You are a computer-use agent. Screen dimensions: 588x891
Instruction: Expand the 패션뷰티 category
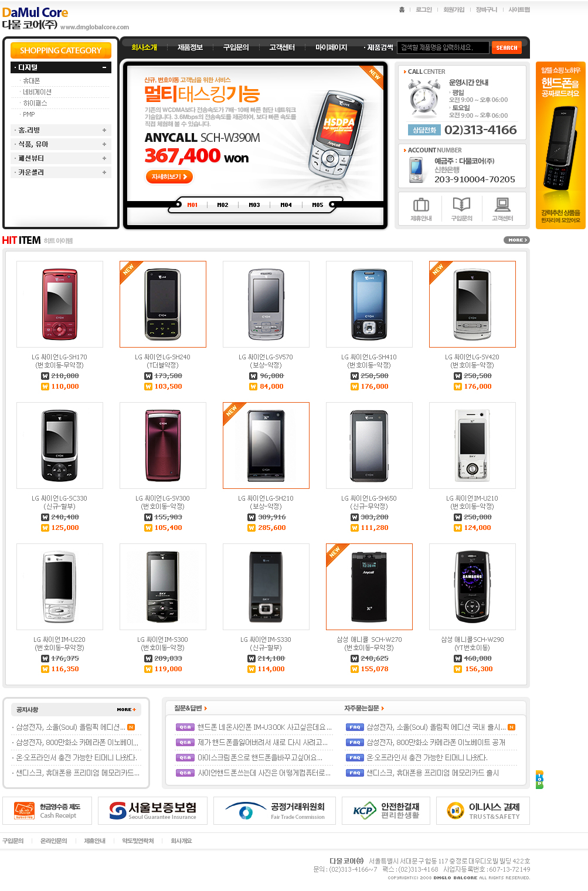pyautogui.click(x=104, y=158)
